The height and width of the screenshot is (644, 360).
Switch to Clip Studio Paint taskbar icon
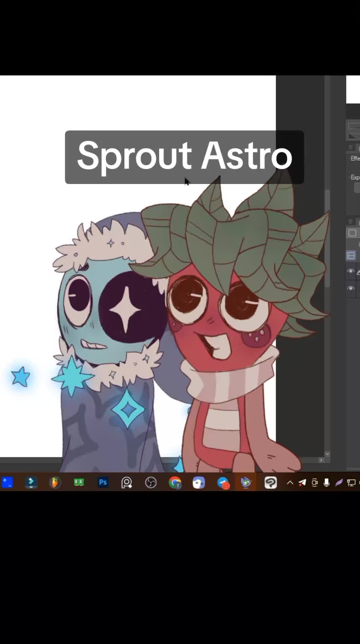271,483
